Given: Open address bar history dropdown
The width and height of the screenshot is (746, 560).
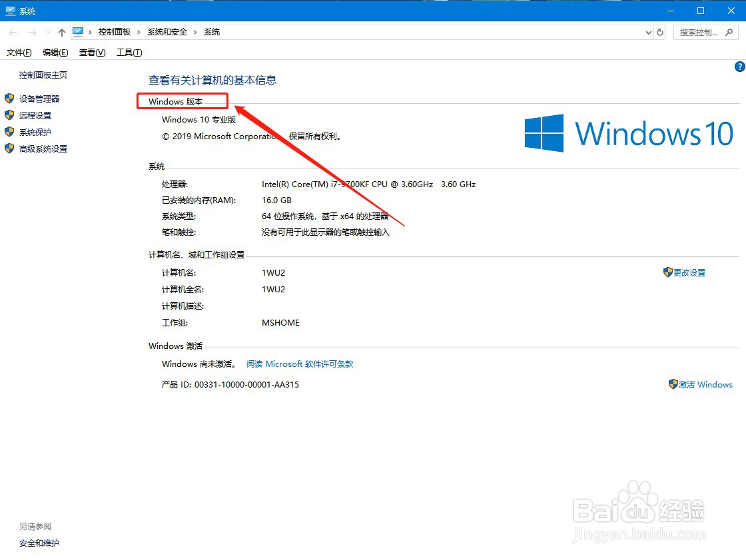Looking at the screenshot, I should [649, 33].
